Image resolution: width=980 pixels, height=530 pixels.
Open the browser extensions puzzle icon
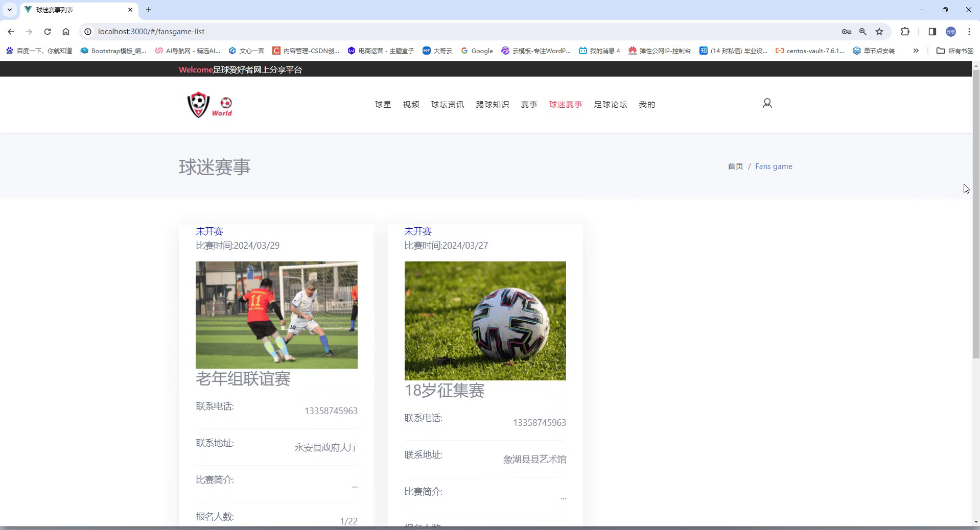(905, 32)
